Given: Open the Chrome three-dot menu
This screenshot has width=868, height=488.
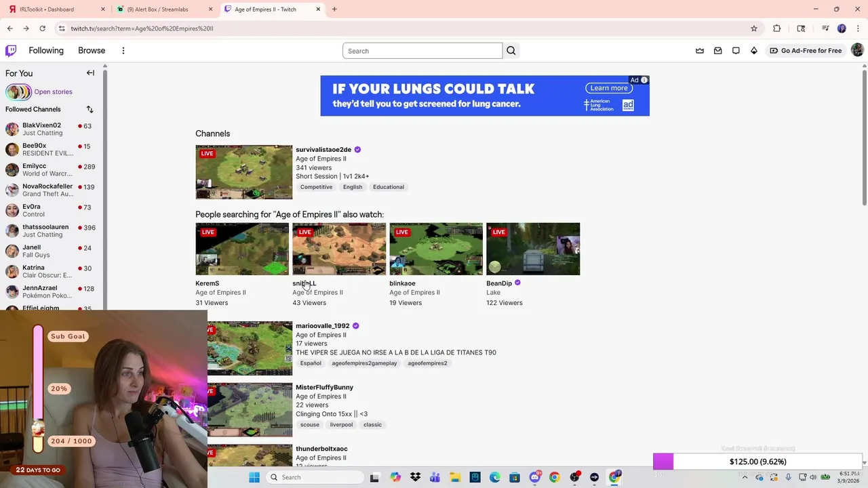Looking at the screenshot, I should [858, 28].
